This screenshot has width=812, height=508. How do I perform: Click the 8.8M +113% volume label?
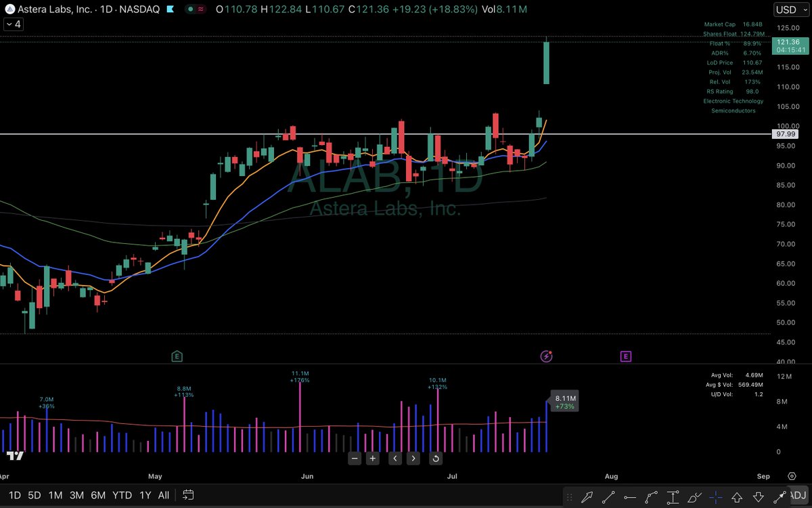click(184, 391)
